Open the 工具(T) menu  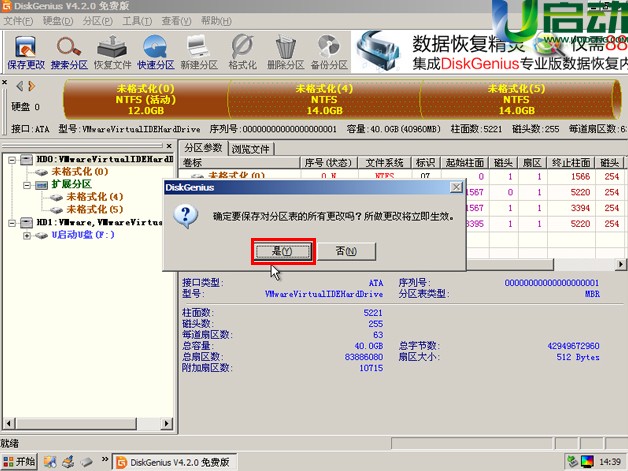pyautogui.click(x=137, y=21)
